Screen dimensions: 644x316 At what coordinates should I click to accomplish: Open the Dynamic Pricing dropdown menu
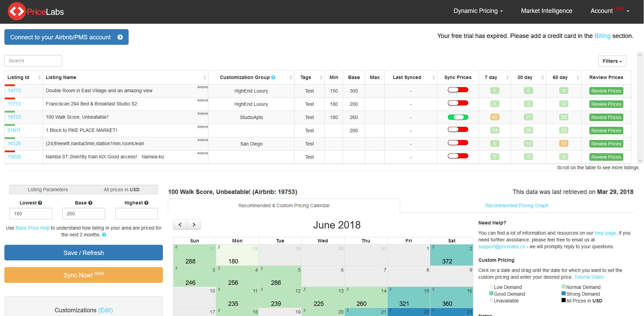click(478, 11)
